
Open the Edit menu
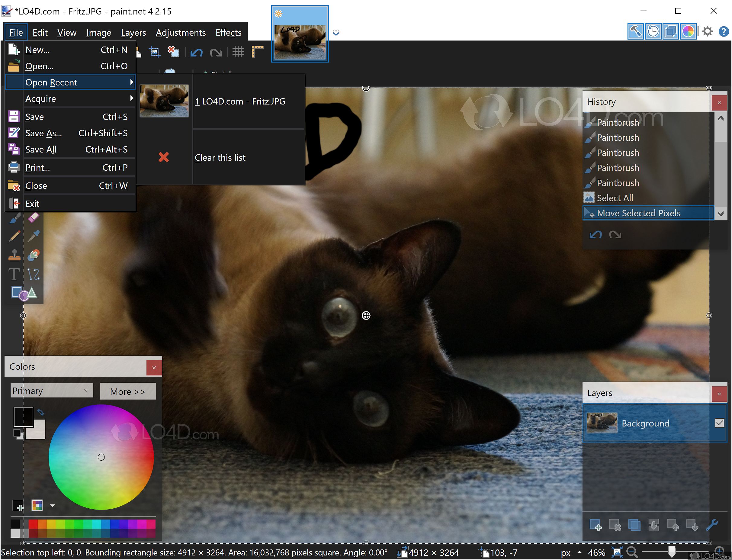tap(40, 32)
